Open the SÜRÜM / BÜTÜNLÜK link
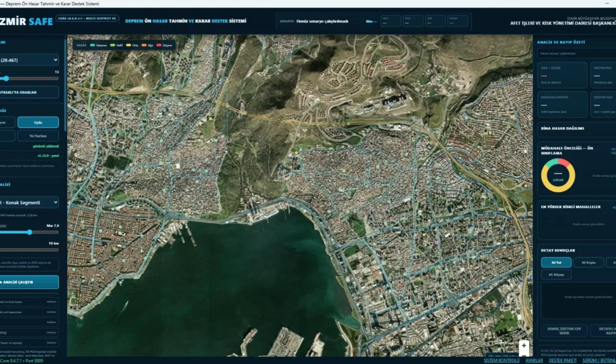Screen dimensions: 616x364 coord(599,360)
